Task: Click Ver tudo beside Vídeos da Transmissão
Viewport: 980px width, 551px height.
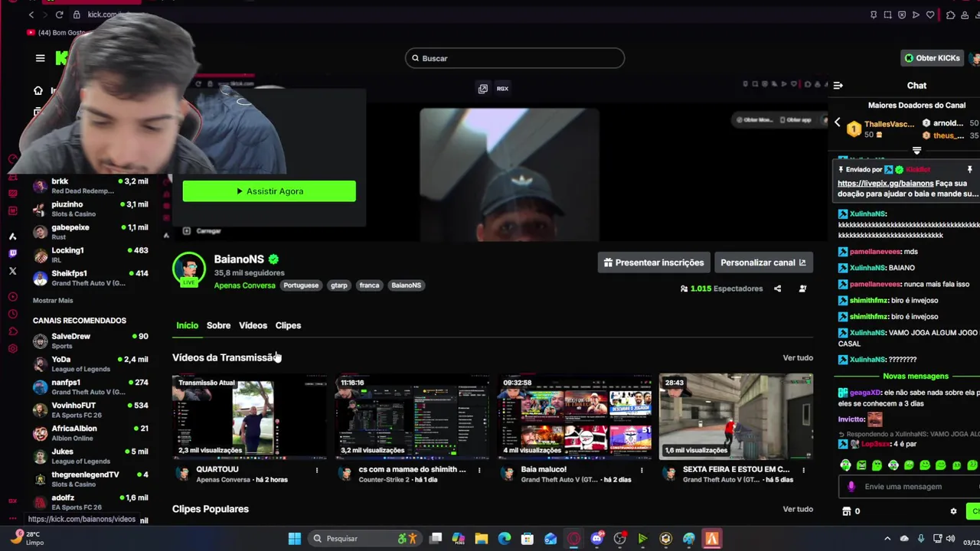Action: [x=798, y=358]
